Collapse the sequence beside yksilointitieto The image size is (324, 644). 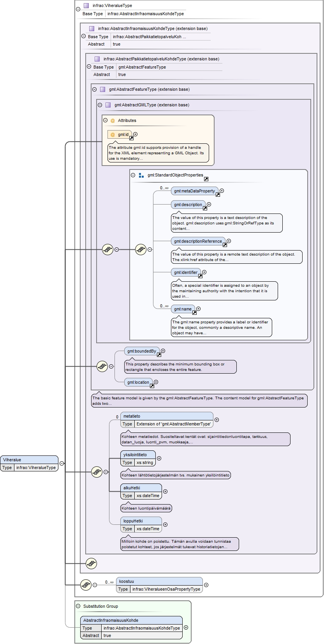(x=106, y=472)
